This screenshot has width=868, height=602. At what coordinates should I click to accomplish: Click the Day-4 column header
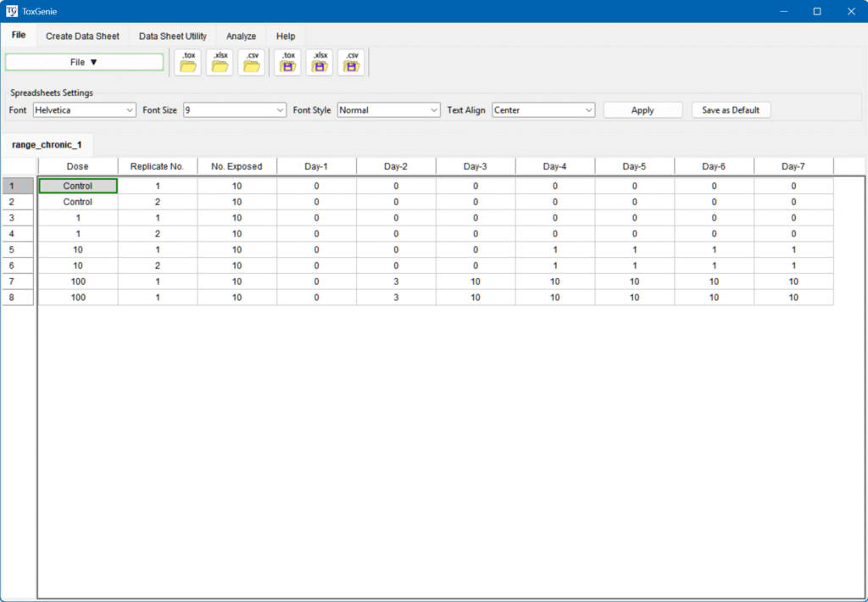[554, 166]
